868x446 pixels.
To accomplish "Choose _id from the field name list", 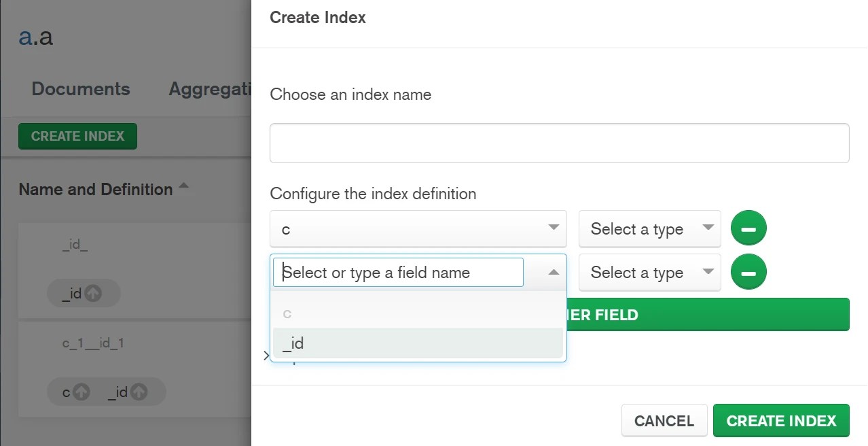I will point(418,343).
